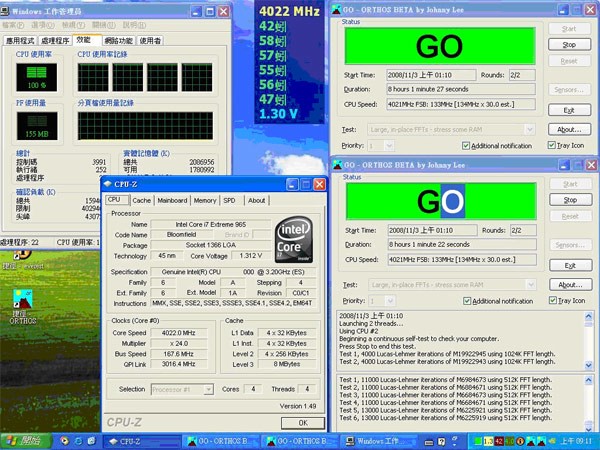
Task: Click the upper ORTHOS window title icon
Action: 337,10
